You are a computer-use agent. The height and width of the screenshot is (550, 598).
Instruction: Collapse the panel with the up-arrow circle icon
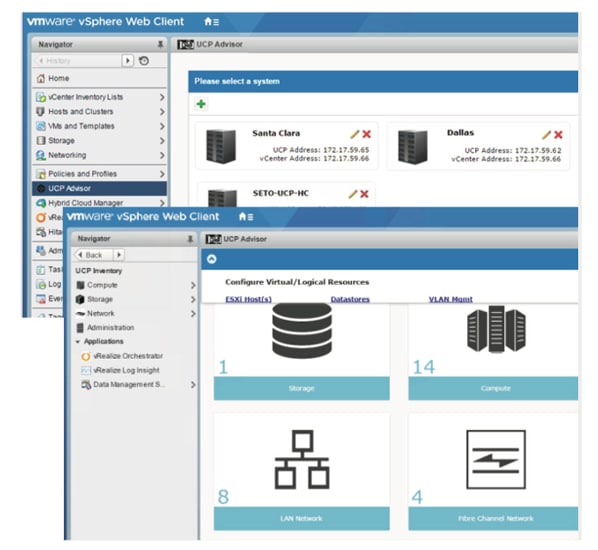click(212, 259)
